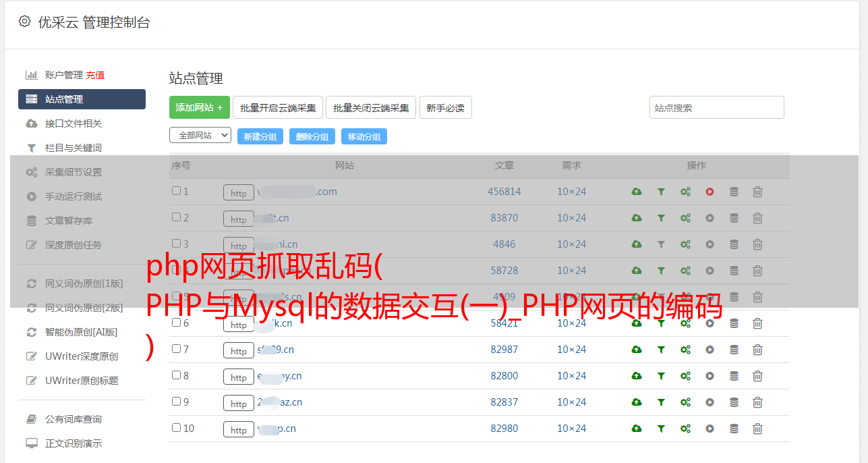Screen dimensions: 868x463
Task: Click the trash icon in row 2
Action: click(x=757, y=218)
